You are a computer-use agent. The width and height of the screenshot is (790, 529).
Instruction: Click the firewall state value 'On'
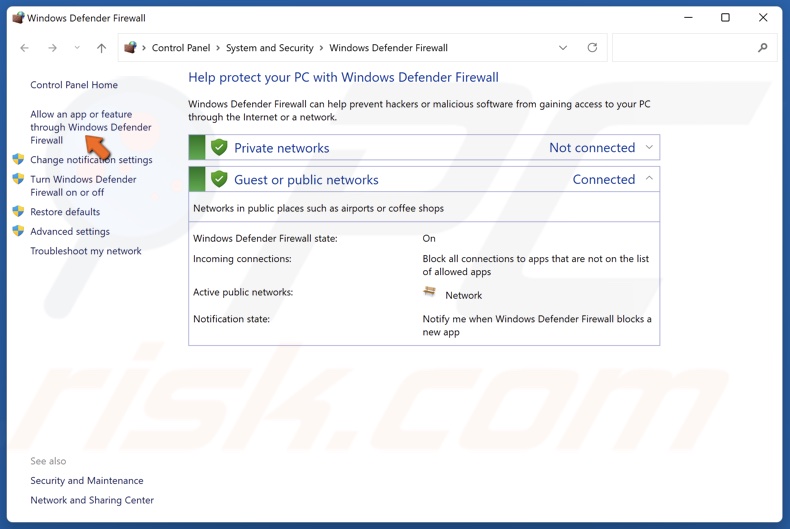click(x=429, y=238)
